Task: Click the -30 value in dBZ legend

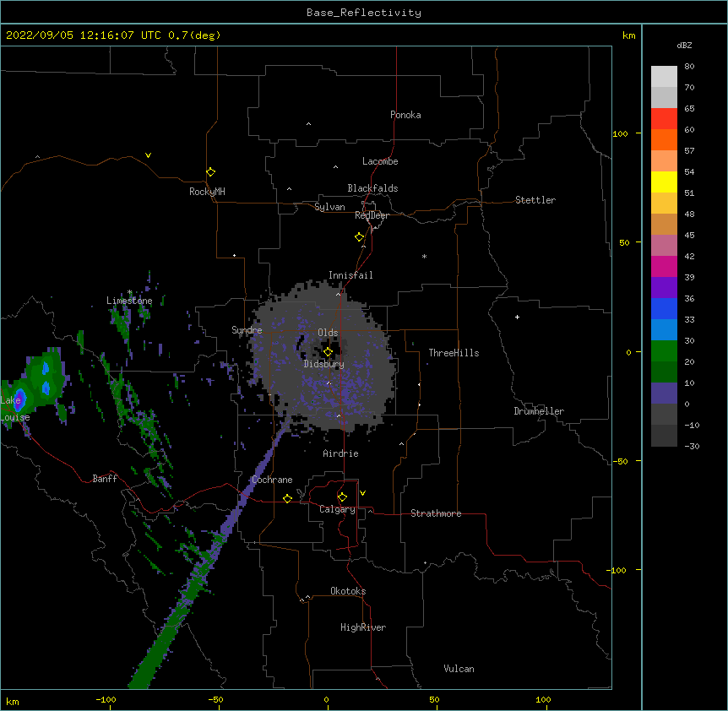Action: point(692,446)
